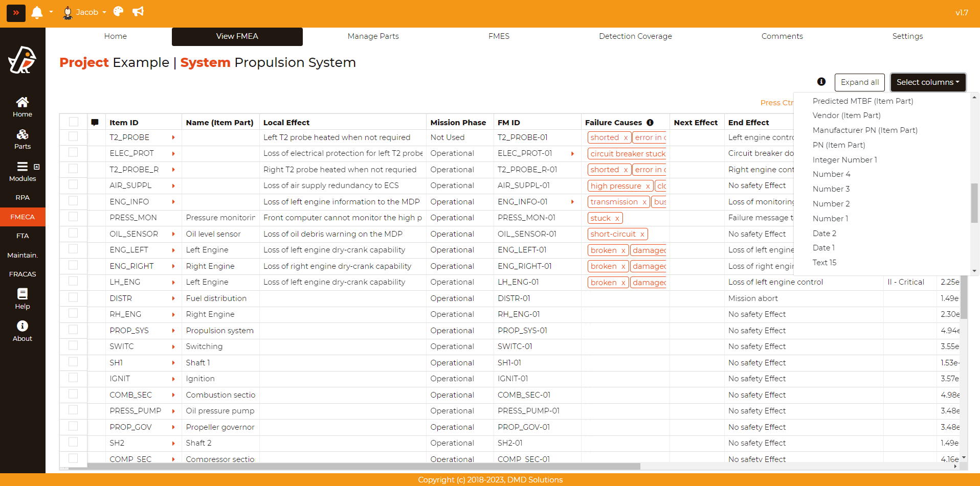Click the Failure Causes info icon
Viewport: 980px width, 486px height.
[650, 123]
